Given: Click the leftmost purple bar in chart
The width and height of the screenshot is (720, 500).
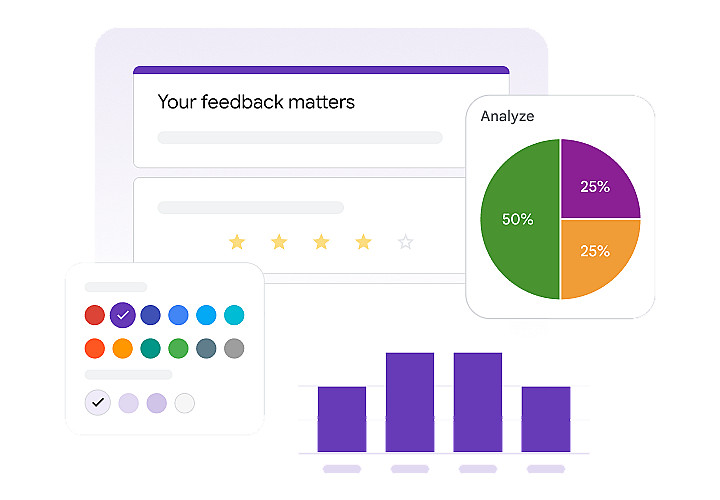Looking at the screenshot, I should coord(342,418).
